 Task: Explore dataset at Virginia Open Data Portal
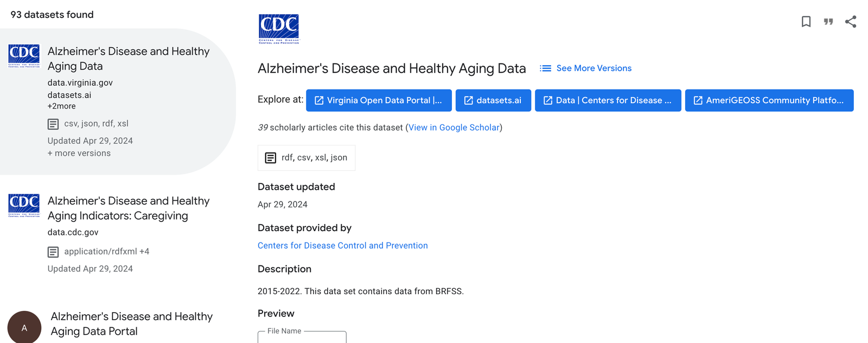[379, 100]
